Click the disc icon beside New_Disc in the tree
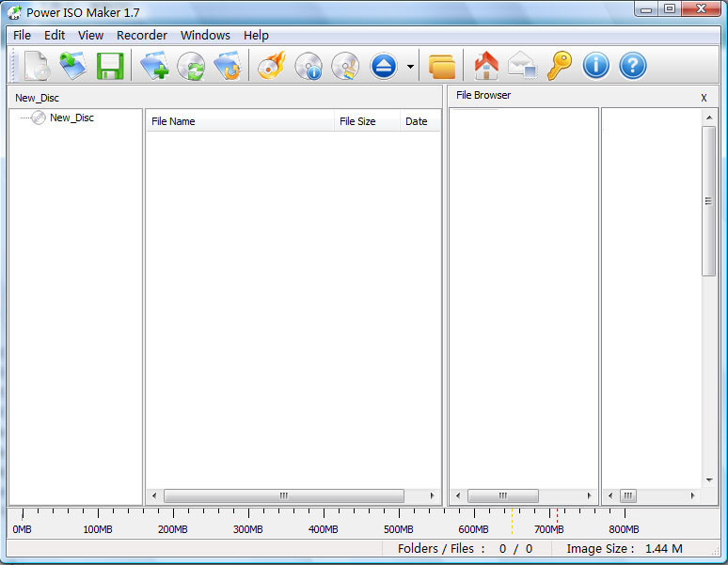The height and width of the screenshot is (565, 728). (39, 118)
